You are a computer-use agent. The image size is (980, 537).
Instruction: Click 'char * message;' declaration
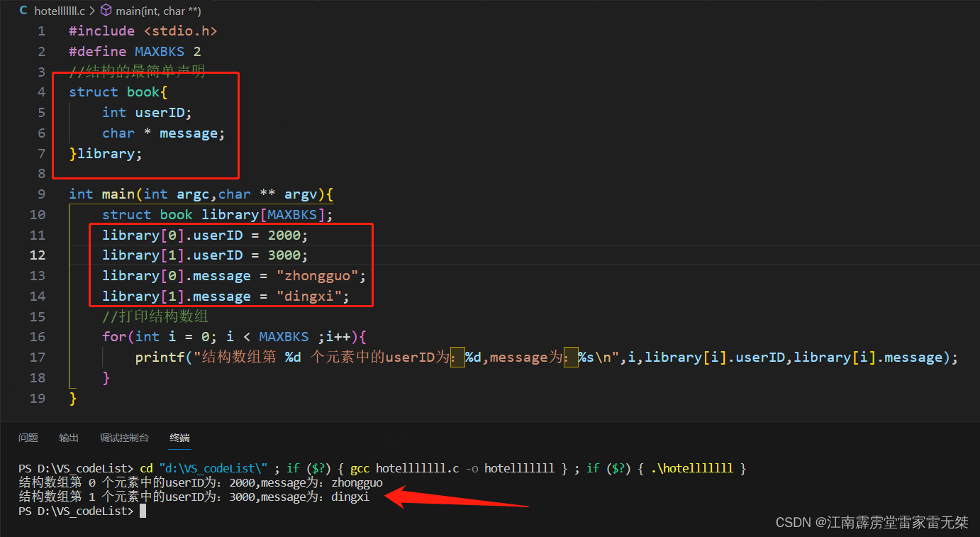point(163,133)
